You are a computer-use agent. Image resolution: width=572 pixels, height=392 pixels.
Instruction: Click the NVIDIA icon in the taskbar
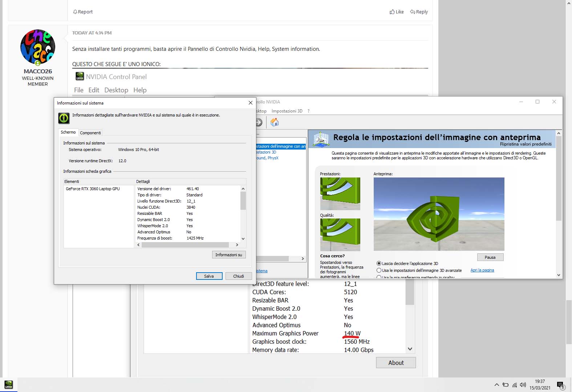pyautogui.click(x=8, y=384)
